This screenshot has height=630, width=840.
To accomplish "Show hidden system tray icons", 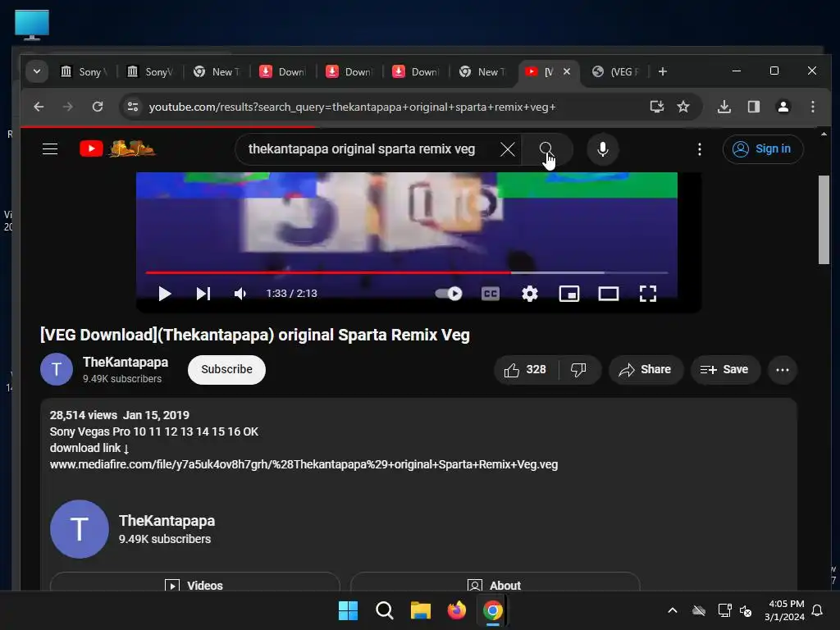I will point(673,610).
